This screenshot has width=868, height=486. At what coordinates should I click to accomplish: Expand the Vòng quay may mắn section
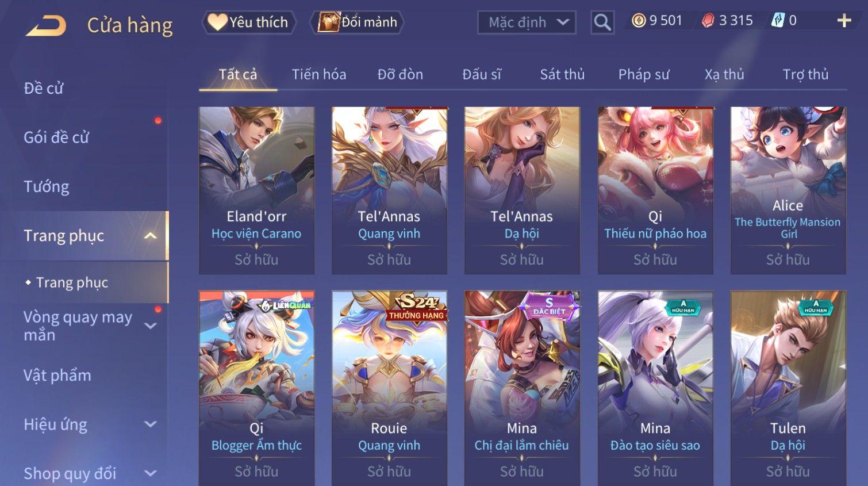point(151,326)
